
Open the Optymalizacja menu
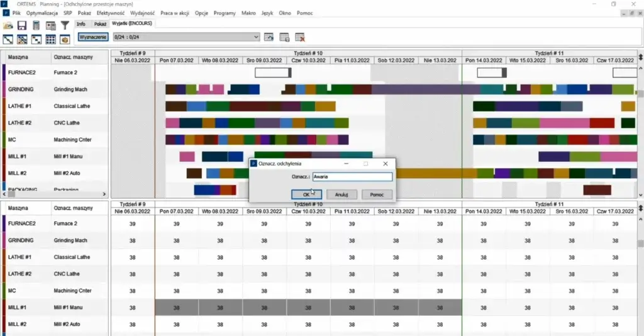[43, 13]
